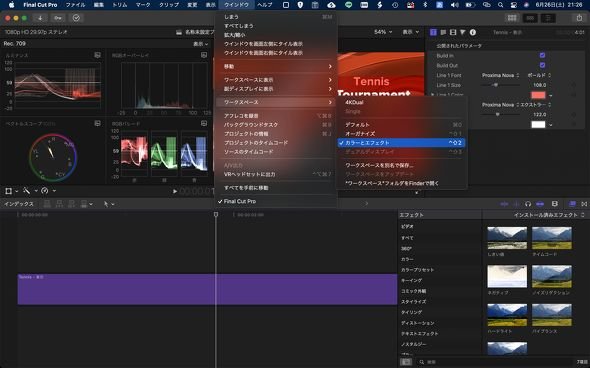This screenshot has width=590, height=368.
Task: Toggle the Build In checkbox
Action: point(542,55)
